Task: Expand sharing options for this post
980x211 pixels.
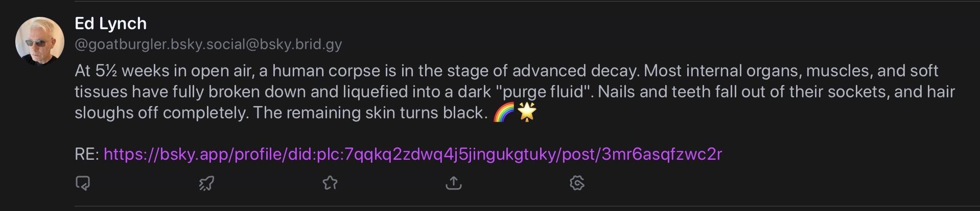Action: click(x=454, y=183)
